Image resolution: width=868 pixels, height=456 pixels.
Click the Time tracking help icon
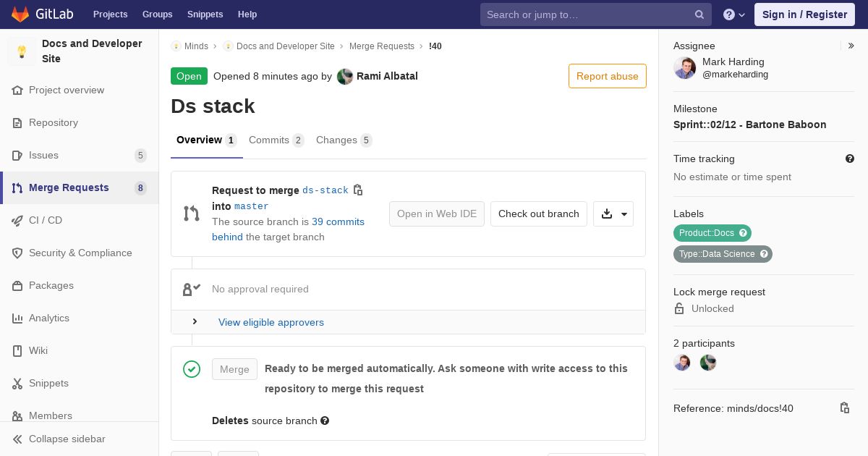tap(850, 159)
